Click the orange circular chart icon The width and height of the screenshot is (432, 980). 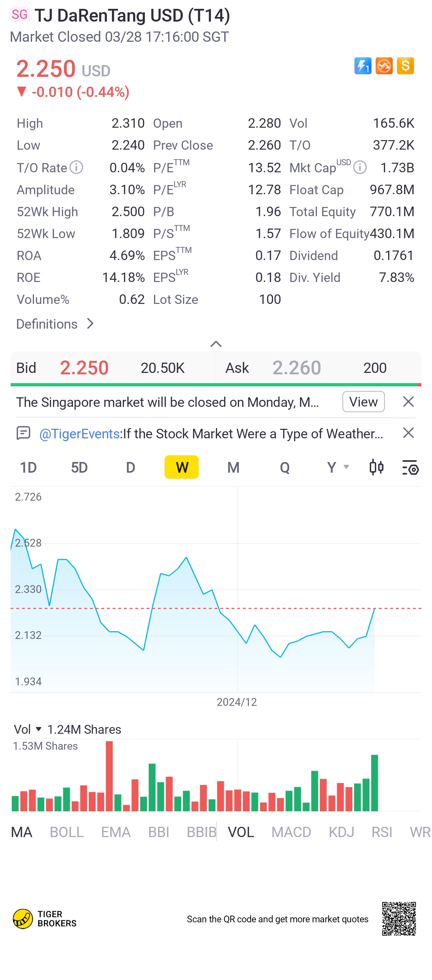pyautogui.click(x=383, y=66)
